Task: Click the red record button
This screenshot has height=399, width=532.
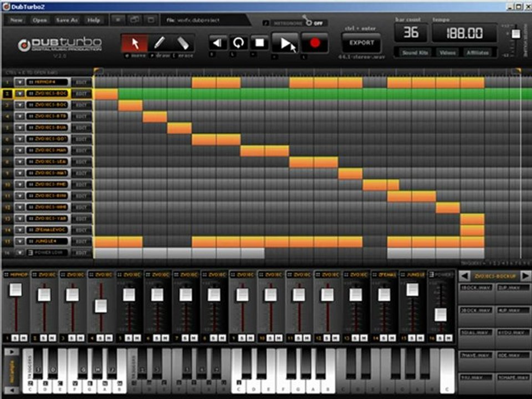Action: tap(315, 43)
